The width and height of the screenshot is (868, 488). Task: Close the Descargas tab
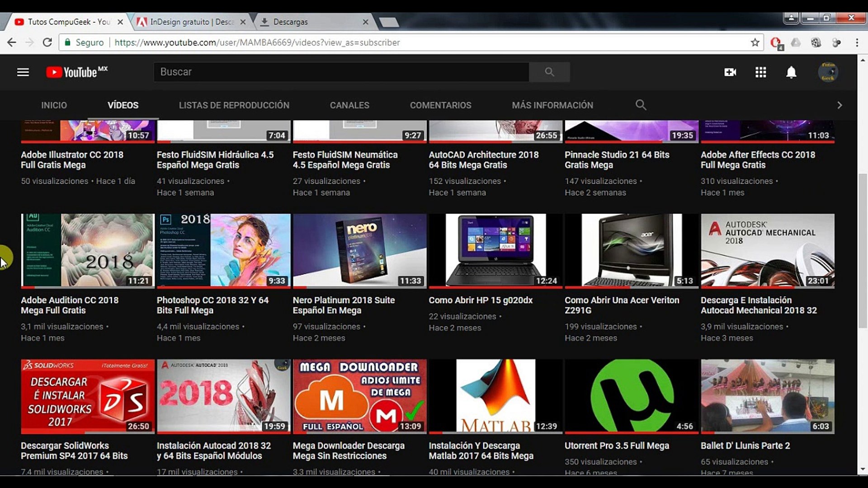[x=365, y=22]
